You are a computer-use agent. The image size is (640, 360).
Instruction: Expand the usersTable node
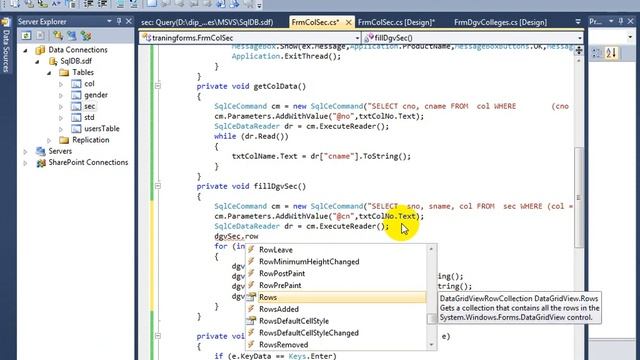[61, 129]
